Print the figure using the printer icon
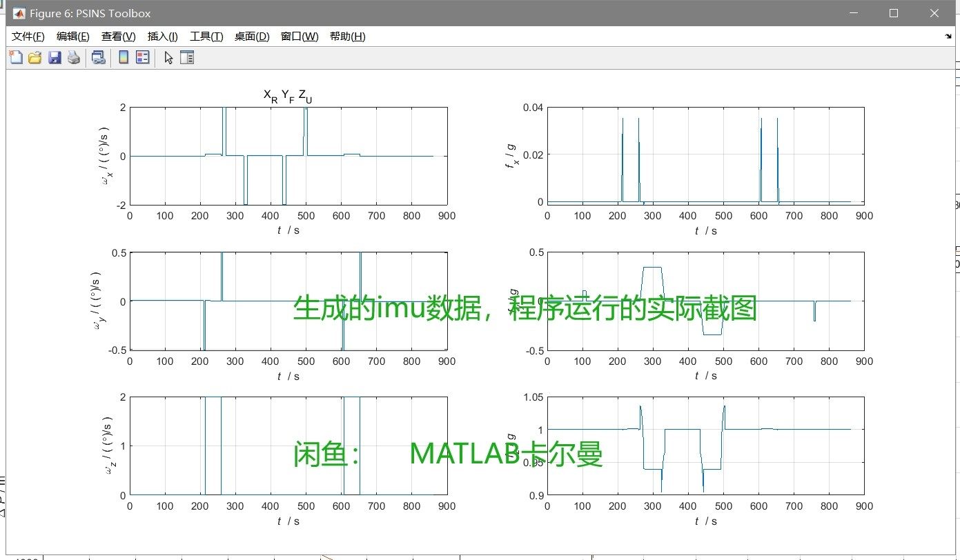The height and width of the screenshot is (560, 960). pos(74,58)
